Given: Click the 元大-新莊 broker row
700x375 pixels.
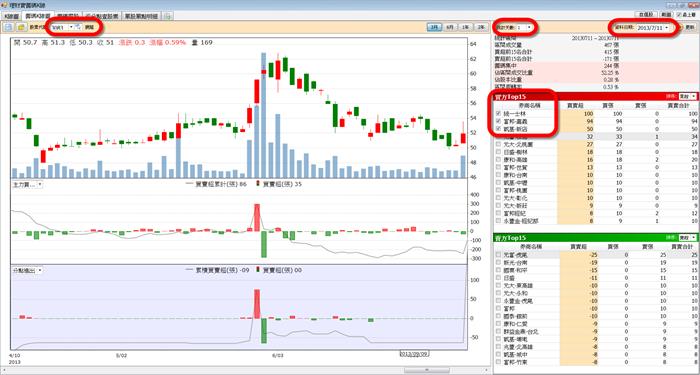Looking at the screenshot, I should pyautogui.click(x=596, y=205).
